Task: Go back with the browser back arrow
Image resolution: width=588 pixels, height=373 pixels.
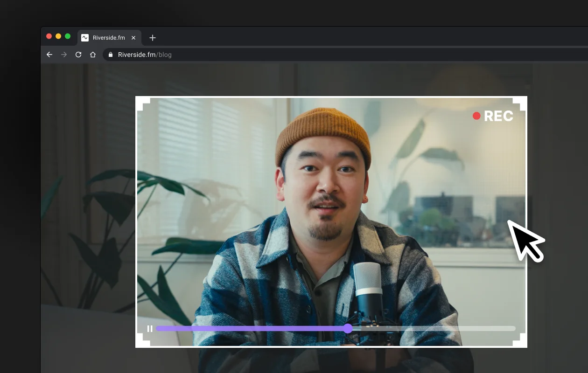Action: (x=49, y=55)
